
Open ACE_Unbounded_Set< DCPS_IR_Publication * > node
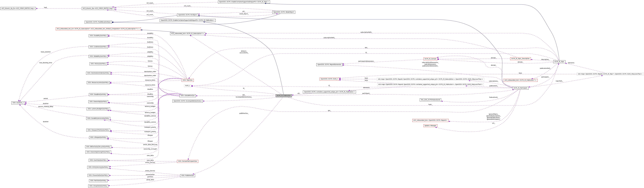click(x=520, y=80)
